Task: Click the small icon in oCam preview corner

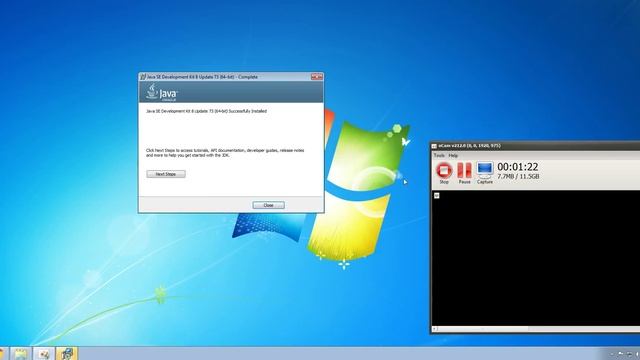Action: pos(437,196)
